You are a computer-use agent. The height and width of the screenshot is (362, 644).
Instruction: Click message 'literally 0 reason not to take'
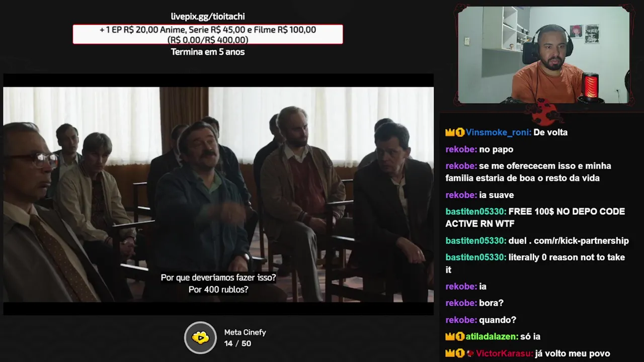567,257
